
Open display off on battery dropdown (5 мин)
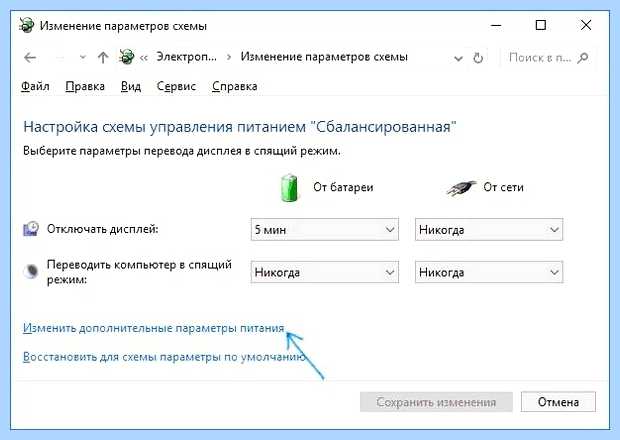[x=325, y=229]
